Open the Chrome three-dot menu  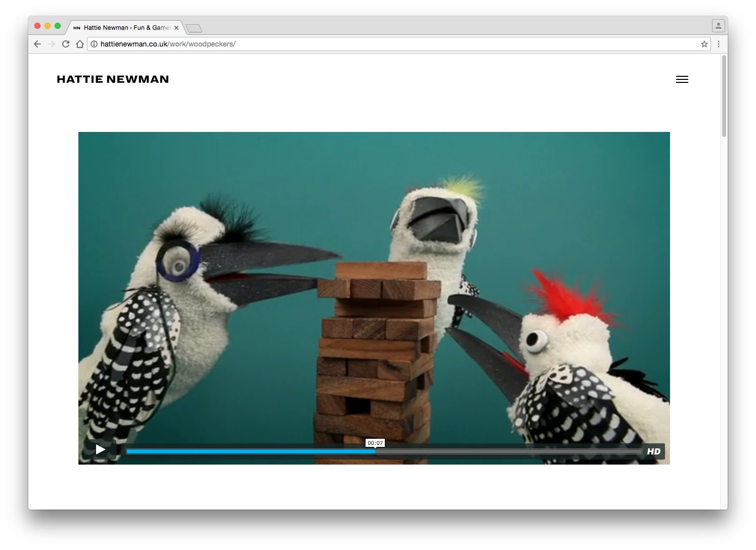pyautogui.click(x=718, y=44)
